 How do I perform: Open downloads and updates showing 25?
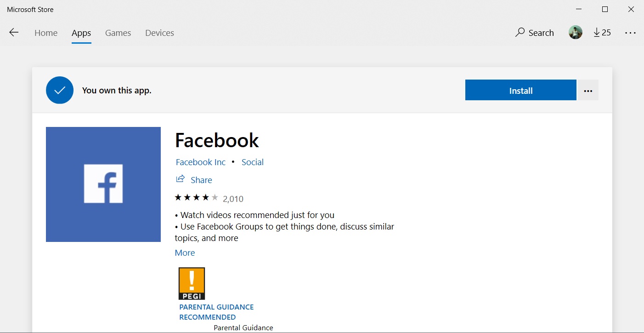[602, 32]
